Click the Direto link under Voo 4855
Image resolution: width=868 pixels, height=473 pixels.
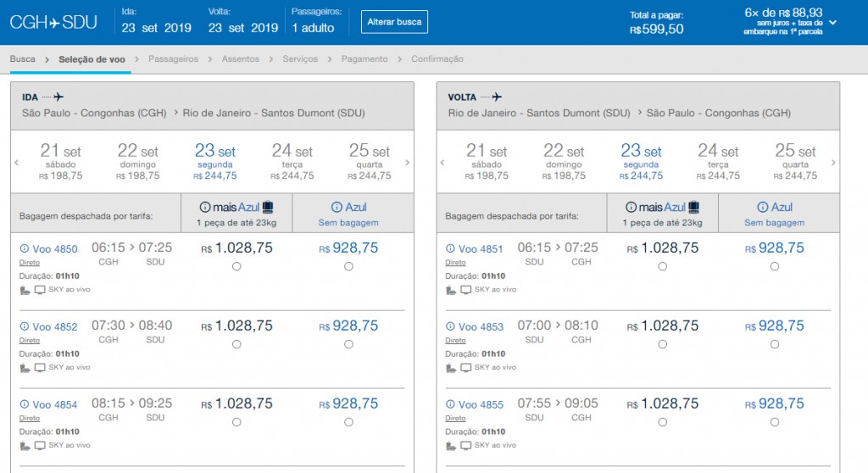[455, 418]
